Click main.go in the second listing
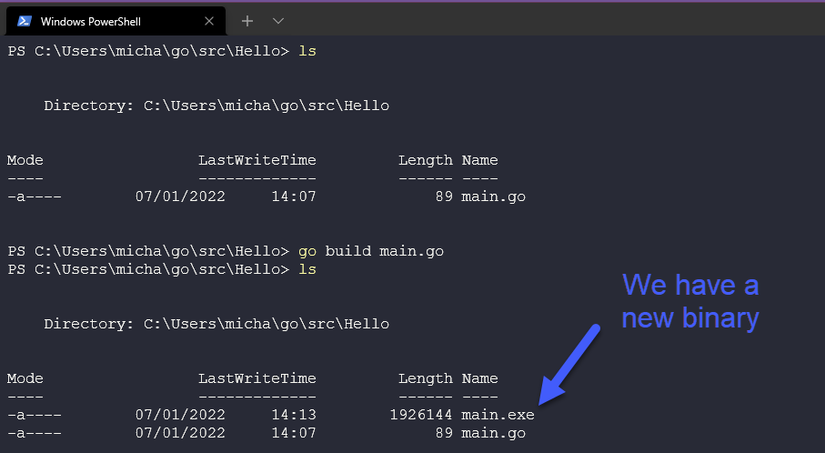The height and width of the screenshot is (453, 825). (493, 433)
